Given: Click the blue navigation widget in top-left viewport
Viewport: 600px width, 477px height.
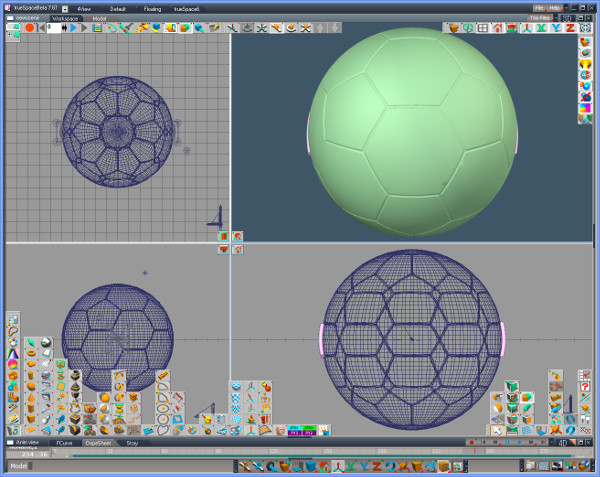Looking at the screenshot, I should pos(215,216).
